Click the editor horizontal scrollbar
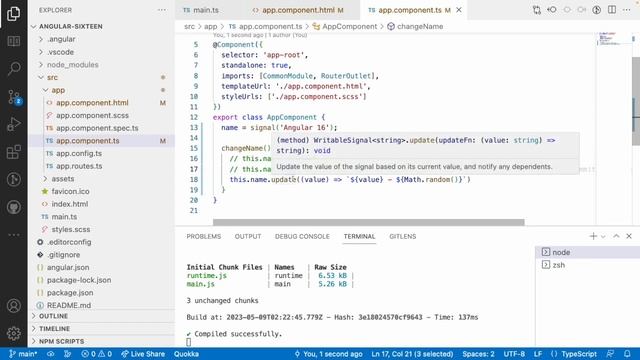640x360 pixels. coord(369,222)
